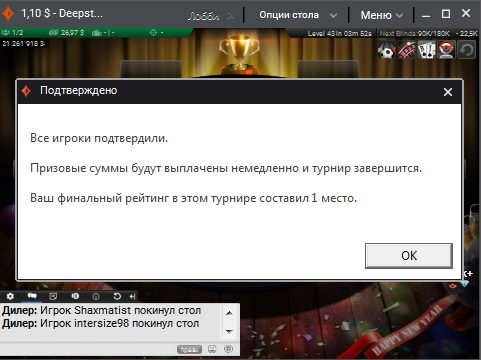Click the golden trophy on the table

click(239, 53)
